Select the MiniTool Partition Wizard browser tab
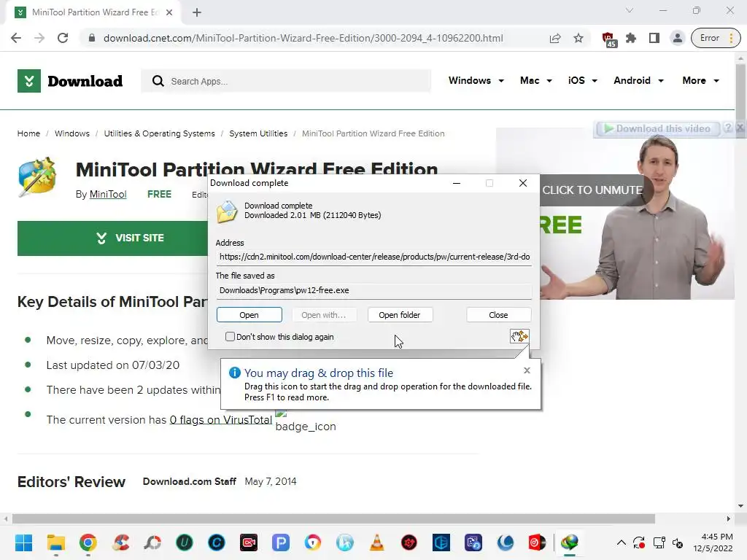The height and width of the screenshot is (560, 747). 93,12
